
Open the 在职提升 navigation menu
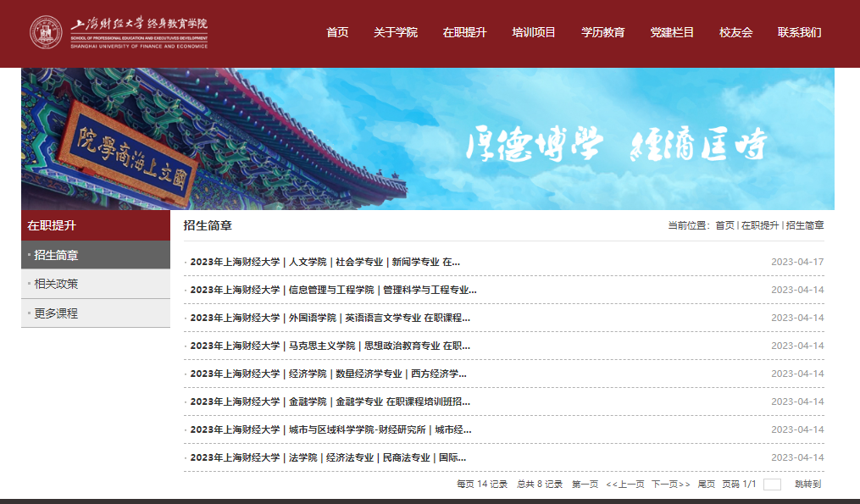(464, 32)
